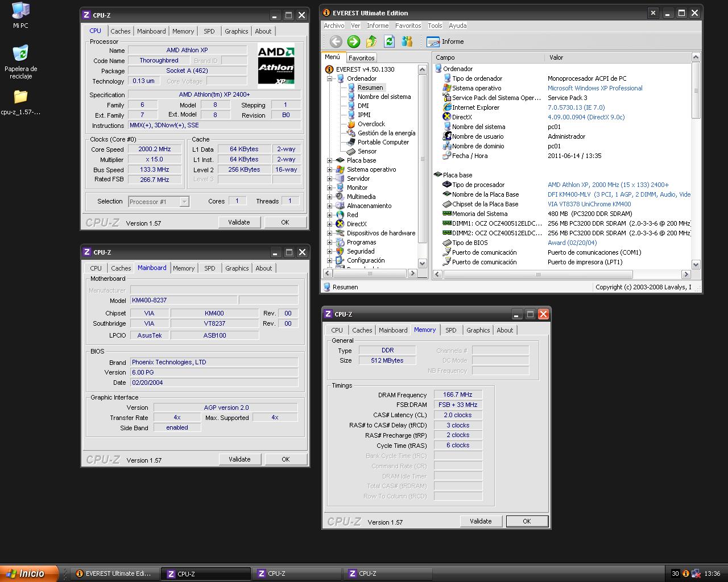Click the Inicio start button

(x=29, y=573)
